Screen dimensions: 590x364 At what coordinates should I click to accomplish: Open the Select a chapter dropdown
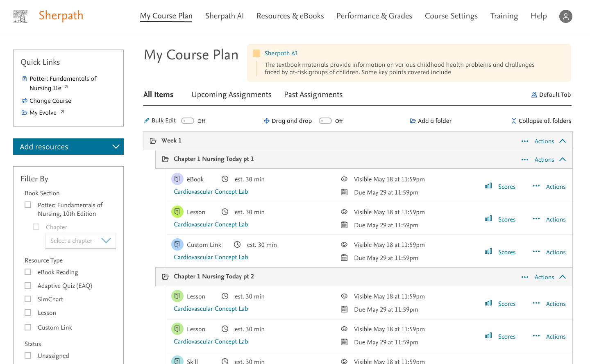pos(81,241)
